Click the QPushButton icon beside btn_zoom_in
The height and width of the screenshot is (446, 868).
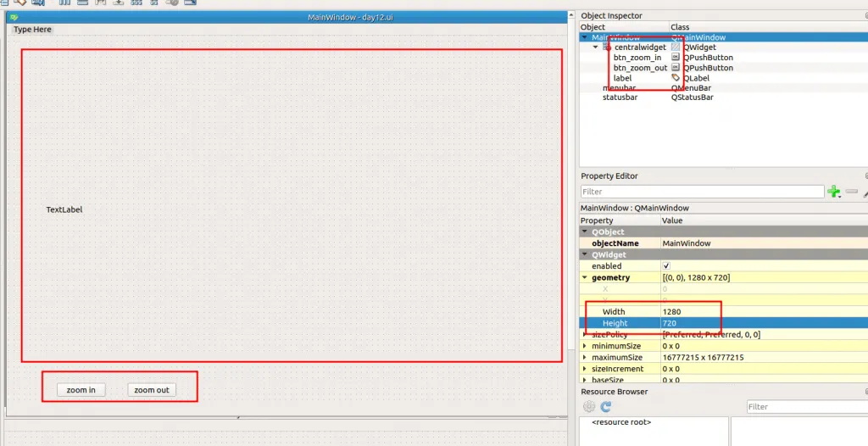[x=676, y=58]
